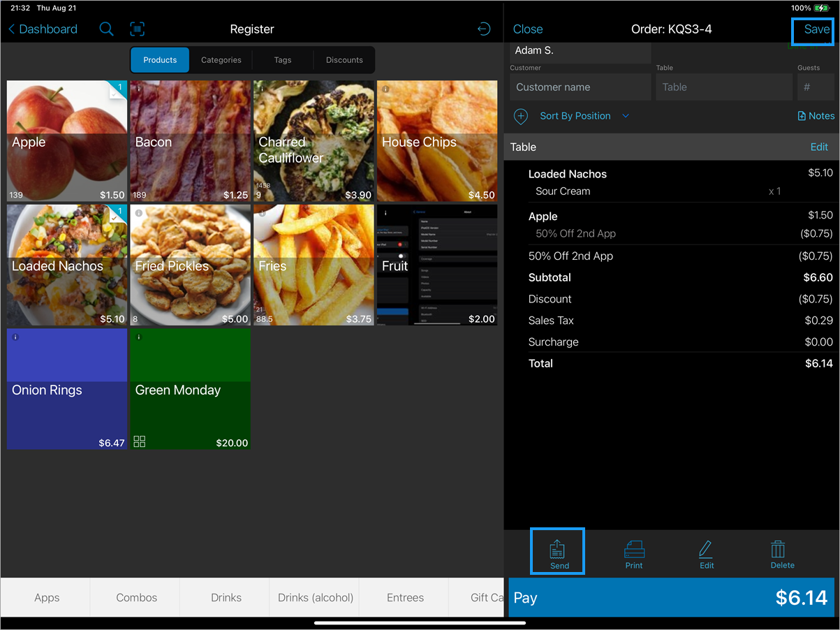This screenshot has width=840, height=630.
Task: Click the sign-out arrow icon beside Register
Action: coord(483,29)
